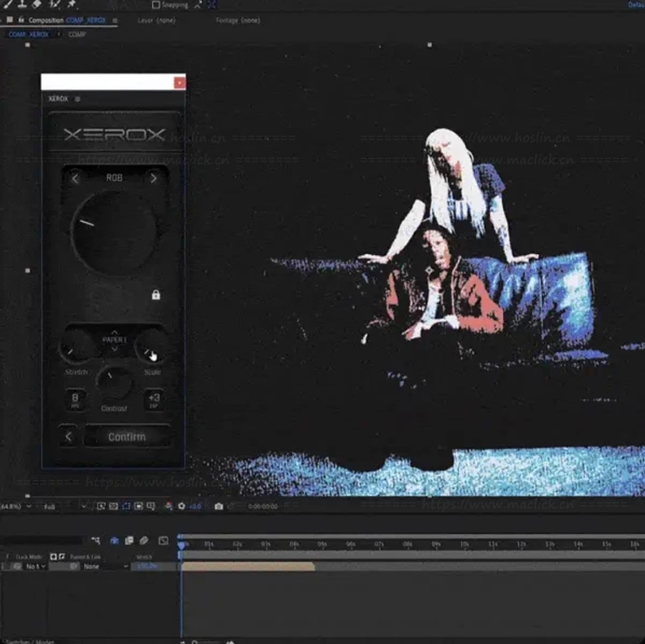Toggle the frame blending switch icon
The height and width of the screenshot is (644, 645).
[129, 541]
